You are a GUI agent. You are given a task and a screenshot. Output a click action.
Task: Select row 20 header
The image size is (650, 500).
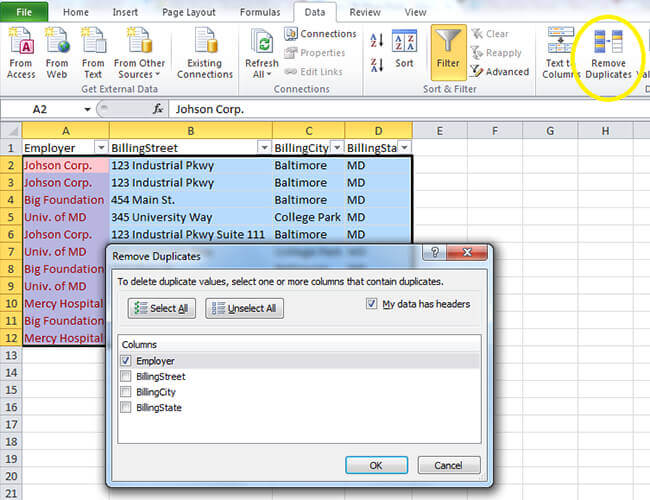[11, 476]
